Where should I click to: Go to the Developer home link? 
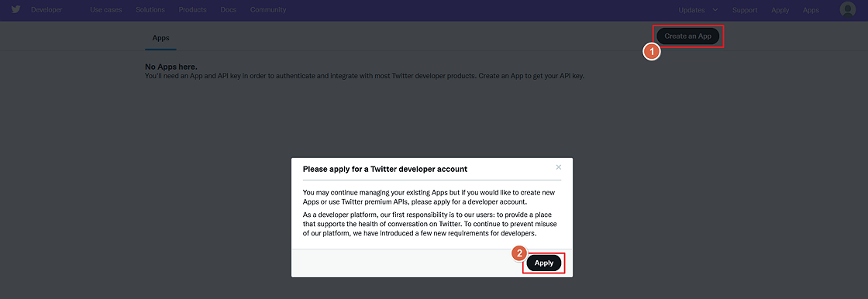tap(46, 10)
